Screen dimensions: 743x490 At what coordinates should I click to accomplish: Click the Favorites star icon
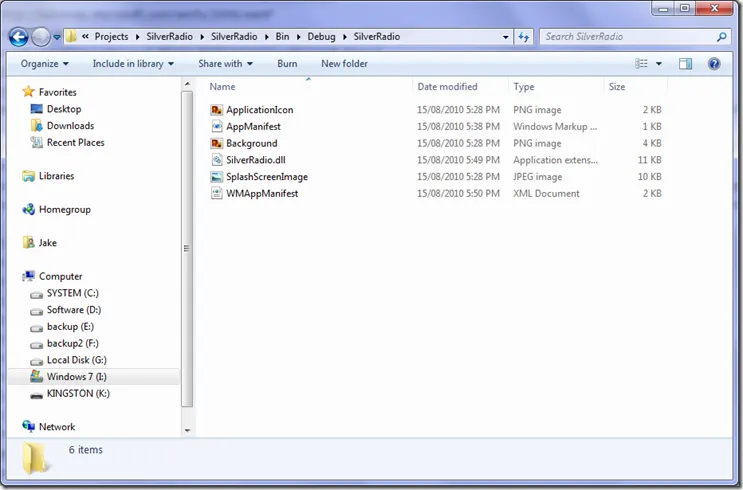click(28, 91)
